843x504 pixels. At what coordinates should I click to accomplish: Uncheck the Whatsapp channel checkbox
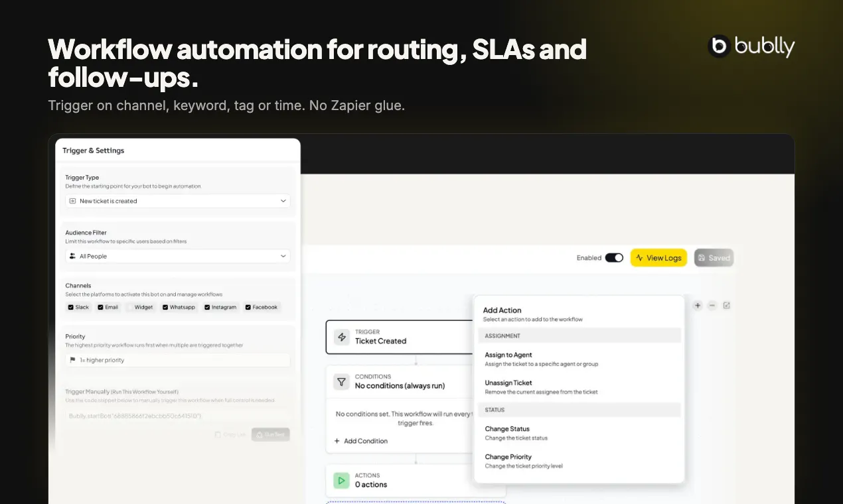(165, 307)
